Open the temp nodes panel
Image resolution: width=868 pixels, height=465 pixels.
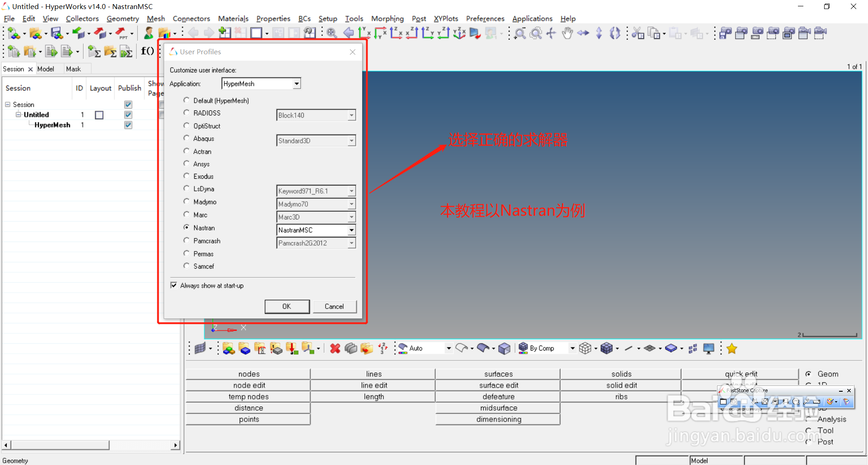coord(249,397)
